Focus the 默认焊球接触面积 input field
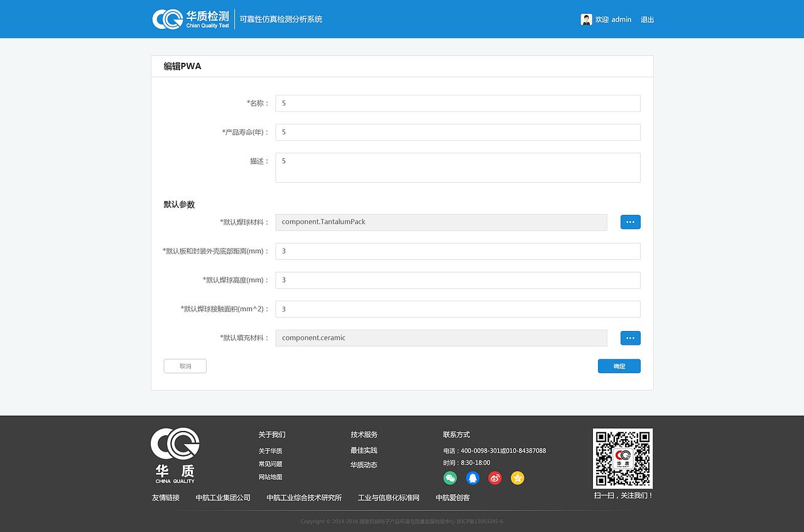Screen dimensions: 804x532 [x=458, y=309]
